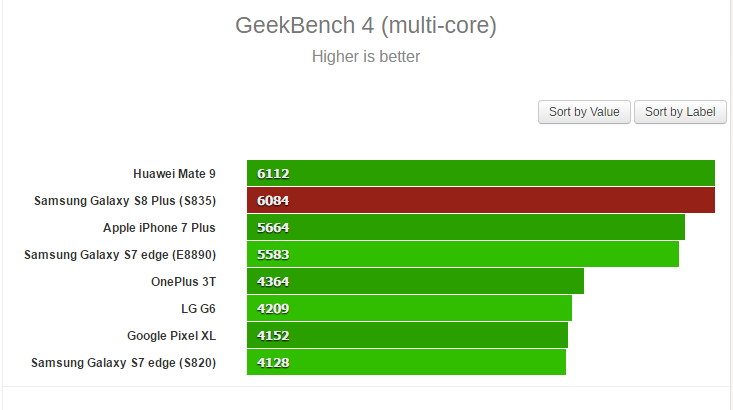Click the Higher is better subtitle
Viewport: 733px width, 410px height.
coord(366,57)
